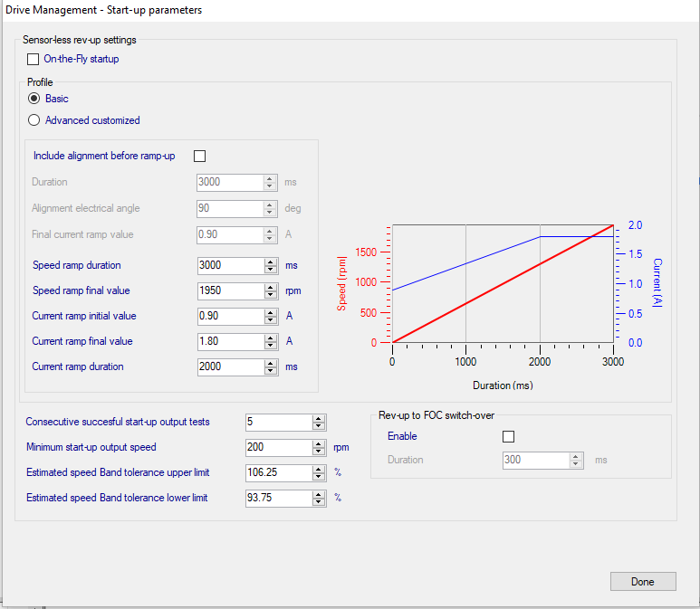Increase consecutive start-up output tests count
The image size is (700, 609).
(x=318, y=418)
